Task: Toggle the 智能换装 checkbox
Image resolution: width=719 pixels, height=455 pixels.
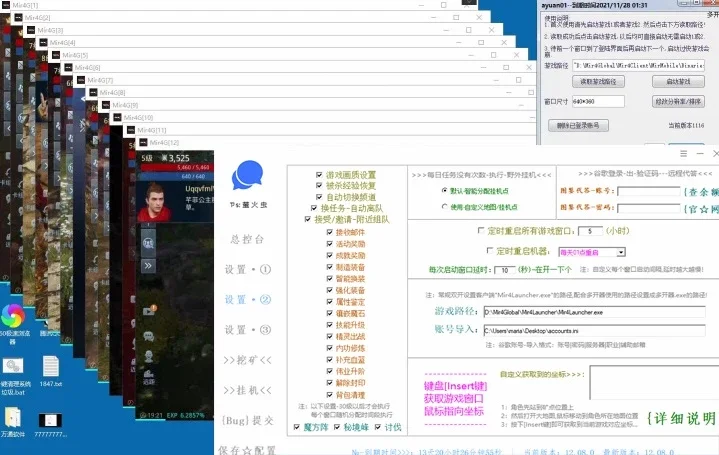Action: (329, 278)
